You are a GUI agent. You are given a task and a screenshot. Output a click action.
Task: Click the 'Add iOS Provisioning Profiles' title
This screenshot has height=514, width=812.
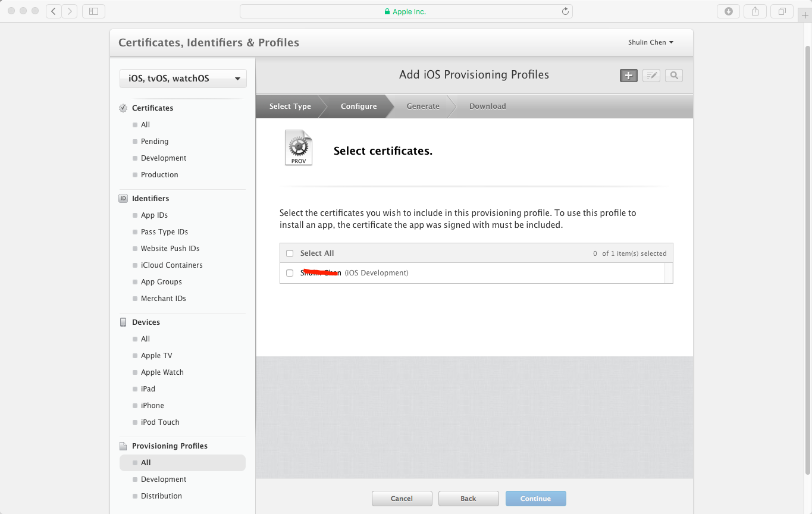[x=474, y=75]
